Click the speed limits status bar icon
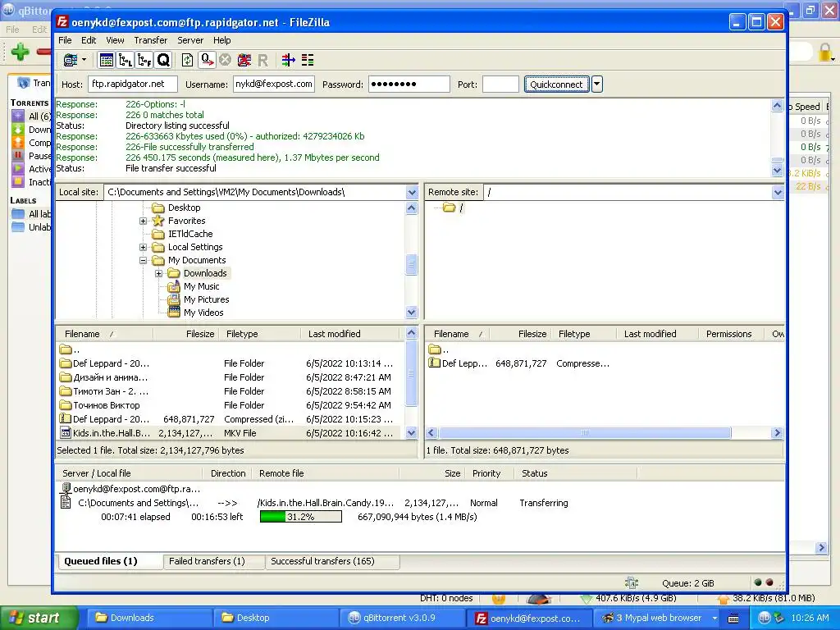 pos(631,583)
